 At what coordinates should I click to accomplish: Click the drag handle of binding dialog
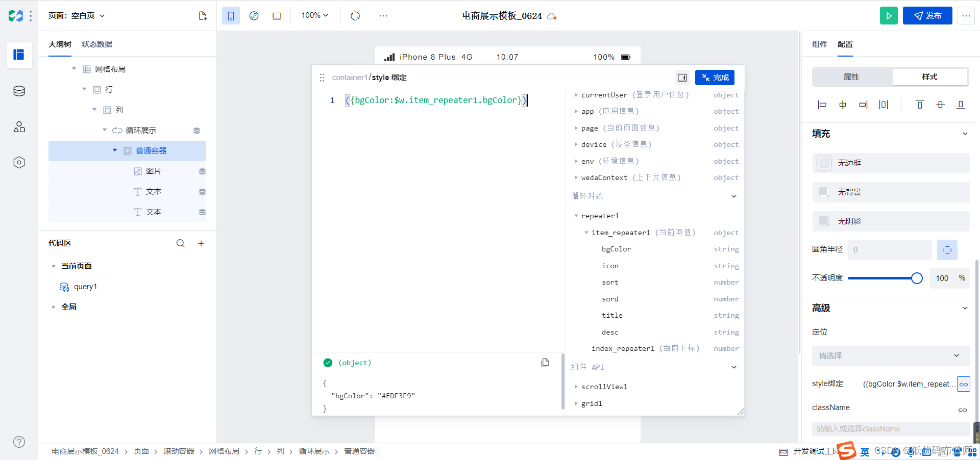(x=322, y=78)
